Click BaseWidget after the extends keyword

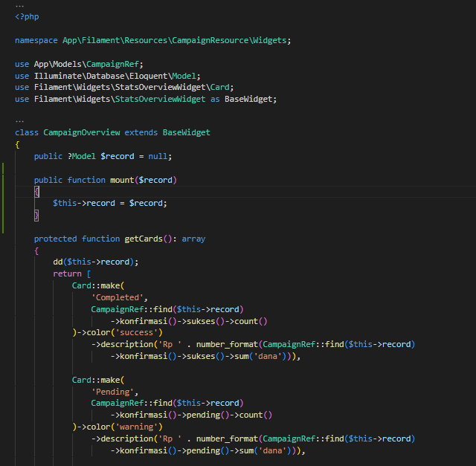pyautogui.click(x=187, y=132)
